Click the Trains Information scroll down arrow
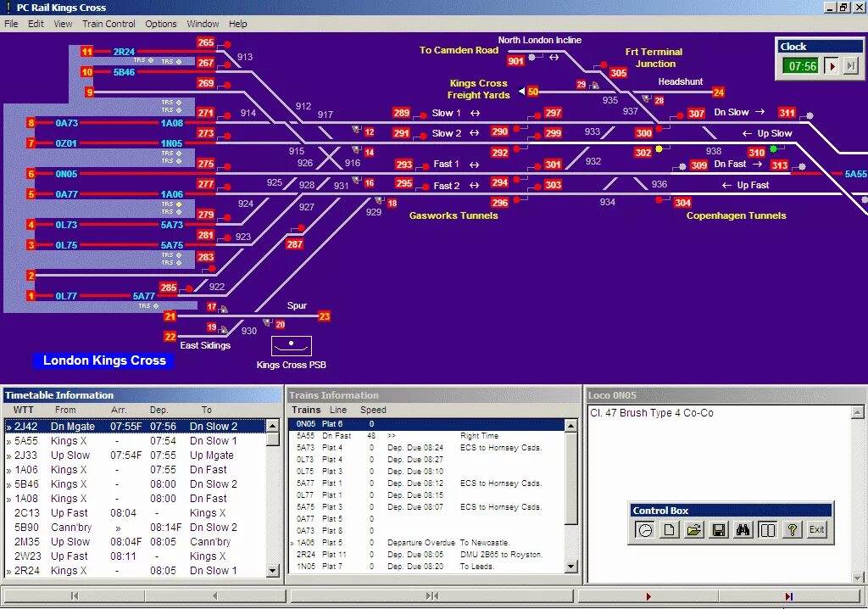 pos(570,567)
